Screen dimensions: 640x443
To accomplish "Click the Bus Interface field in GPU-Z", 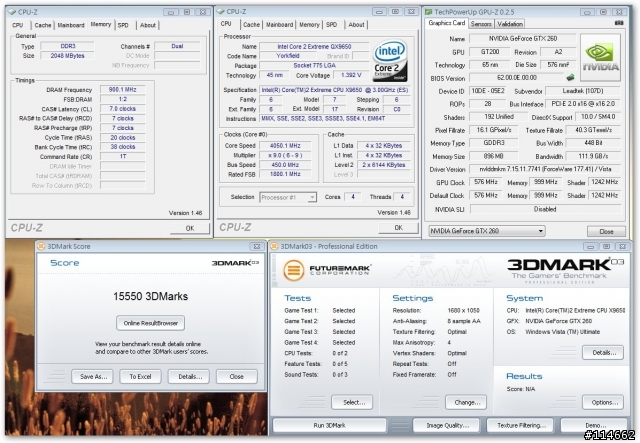I will (583, 104).
